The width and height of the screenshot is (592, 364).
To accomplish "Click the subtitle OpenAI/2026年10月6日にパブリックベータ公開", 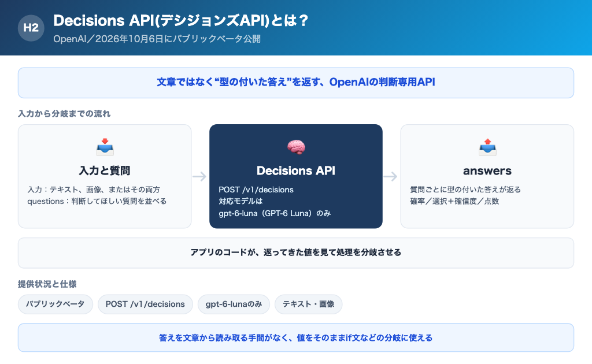I will pyautogui.click(x=157, y=39).
